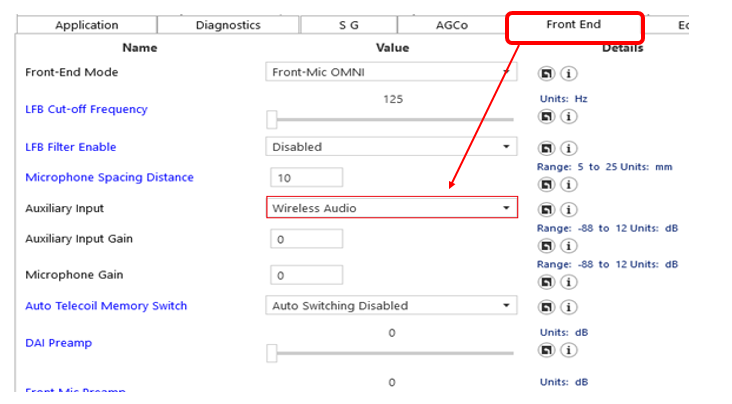Open the Front-End Mode dropdown

pos(392,72)
